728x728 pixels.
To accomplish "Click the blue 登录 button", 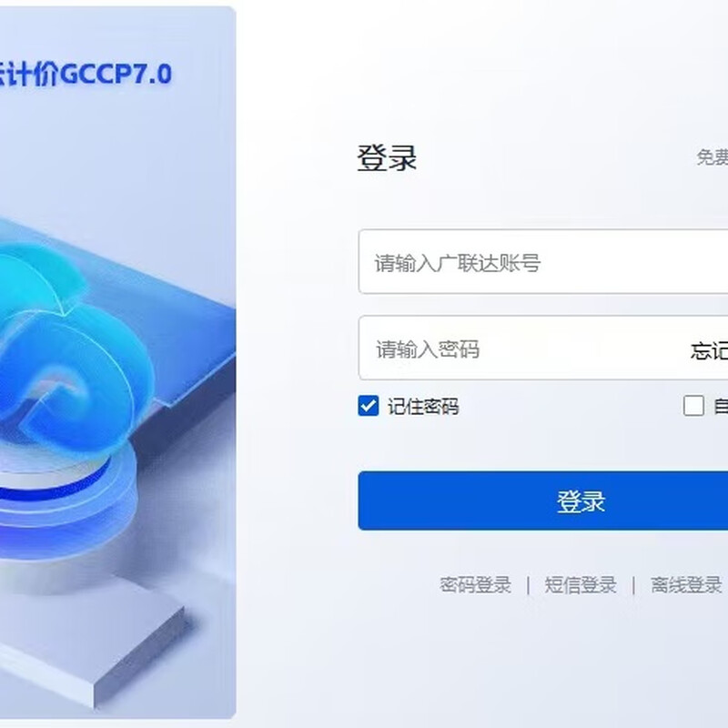I will point(542,500).
